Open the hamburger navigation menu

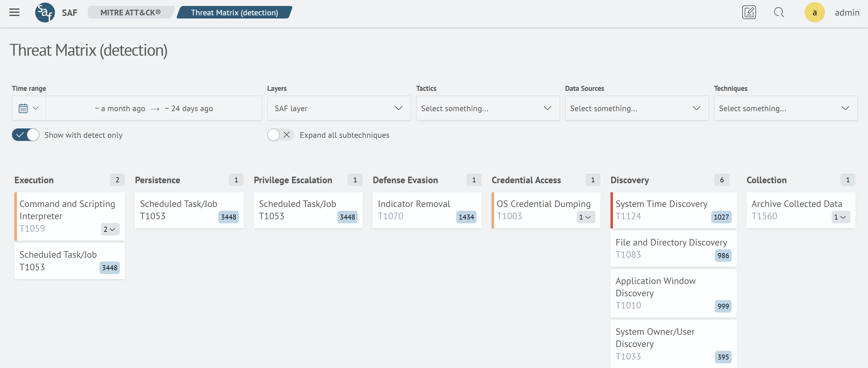[x=14, y=12]
